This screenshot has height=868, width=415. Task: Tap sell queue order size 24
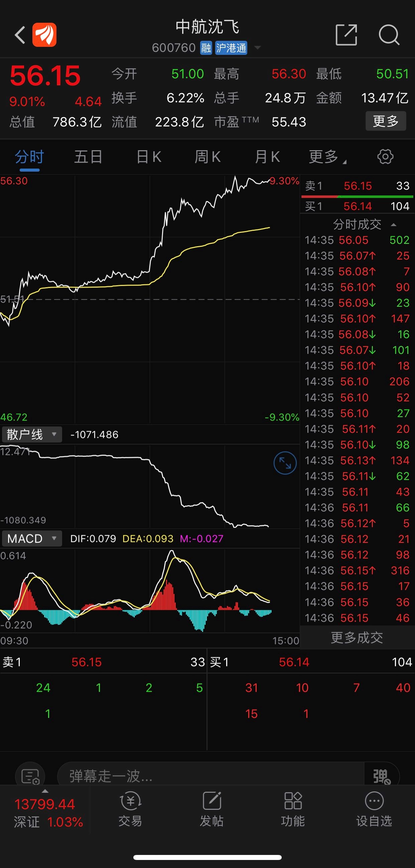[x=43, y=688]
